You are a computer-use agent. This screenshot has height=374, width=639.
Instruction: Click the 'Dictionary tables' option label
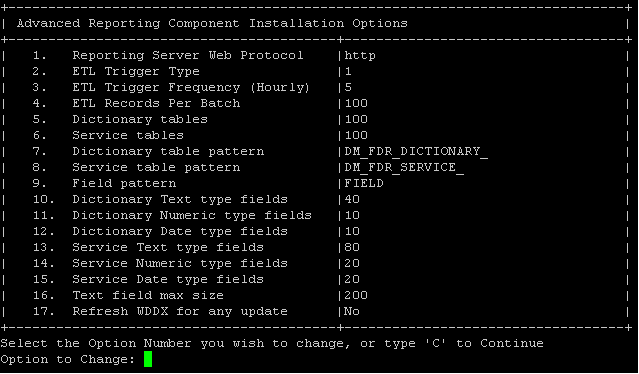point(140,119)
